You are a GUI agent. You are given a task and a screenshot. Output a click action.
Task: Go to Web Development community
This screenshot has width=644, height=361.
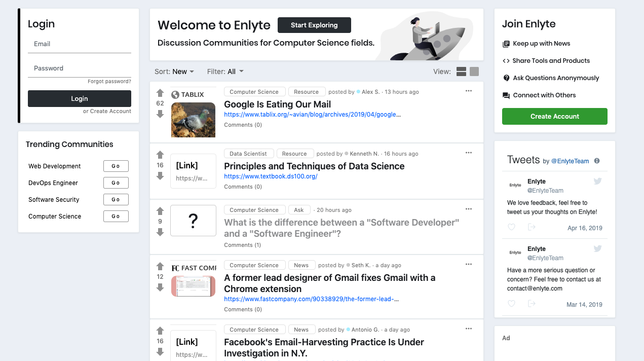click(116, 166)
